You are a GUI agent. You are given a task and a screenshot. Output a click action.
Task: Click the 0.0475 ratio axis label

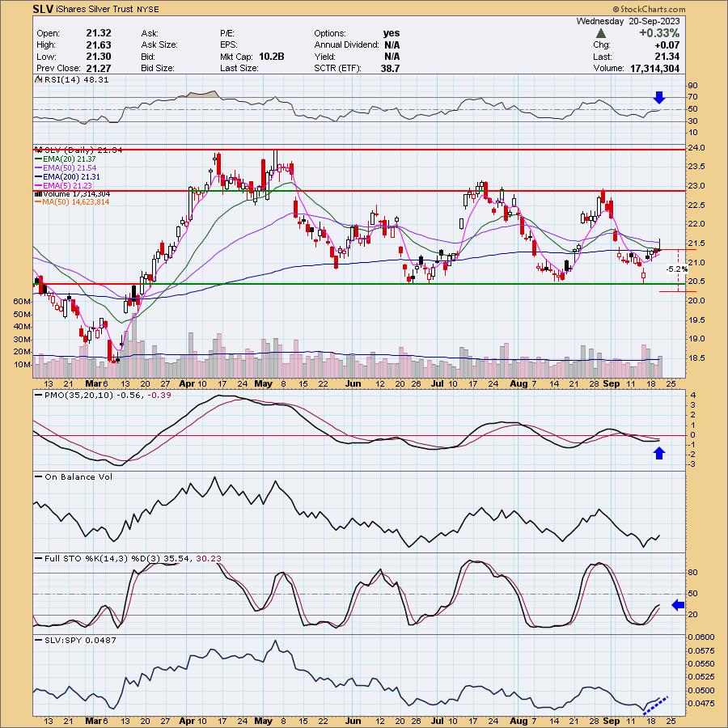click(701, 704)
